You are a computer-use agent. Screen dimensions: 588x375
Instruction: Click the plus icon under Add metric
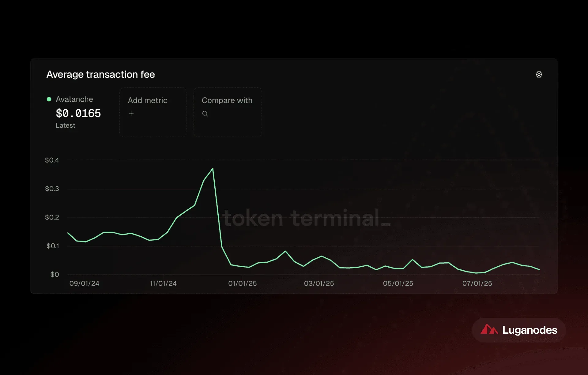click(131, 114)
